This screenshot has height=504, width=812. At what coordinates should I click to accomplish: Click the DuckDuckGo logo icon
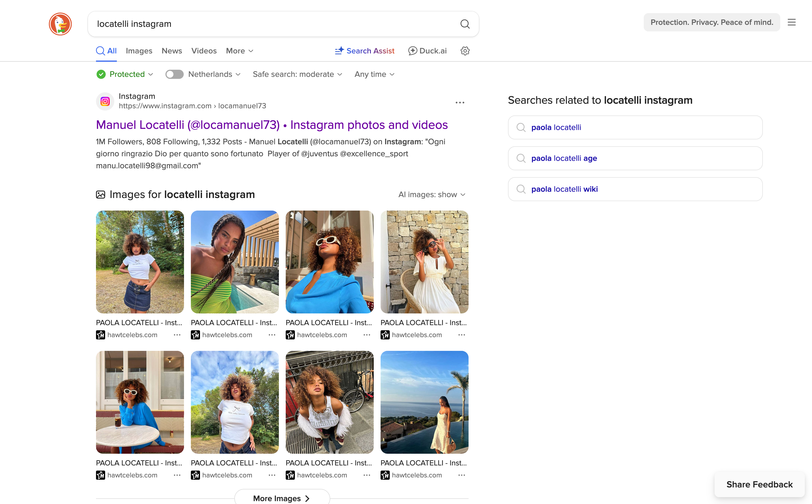(60, 24)
